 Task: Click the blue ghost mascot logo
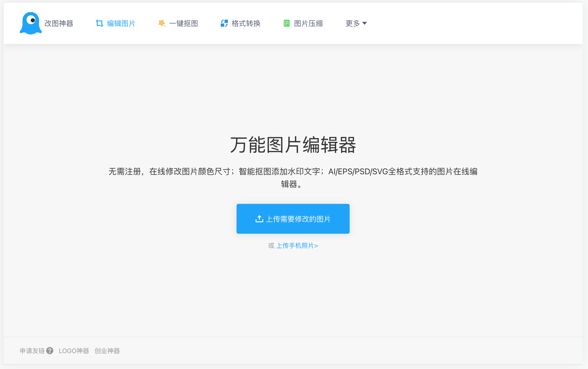coord(30,23)
